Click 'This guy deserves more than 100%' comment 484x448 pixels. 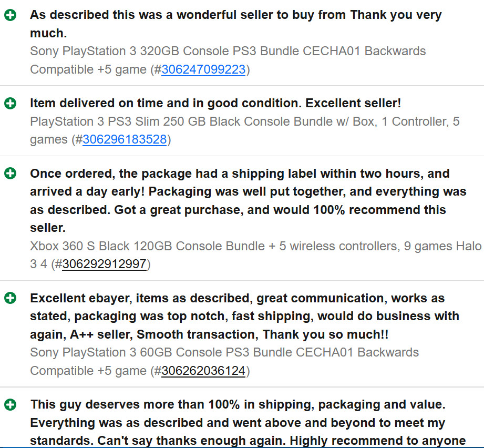coord(248,423)
